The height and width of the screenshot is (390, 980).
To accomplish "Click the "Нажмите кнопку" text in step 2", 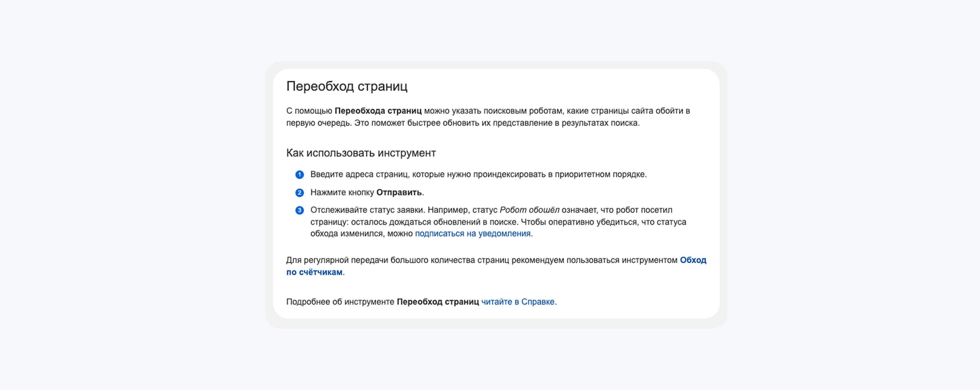I will coord(342,192).
